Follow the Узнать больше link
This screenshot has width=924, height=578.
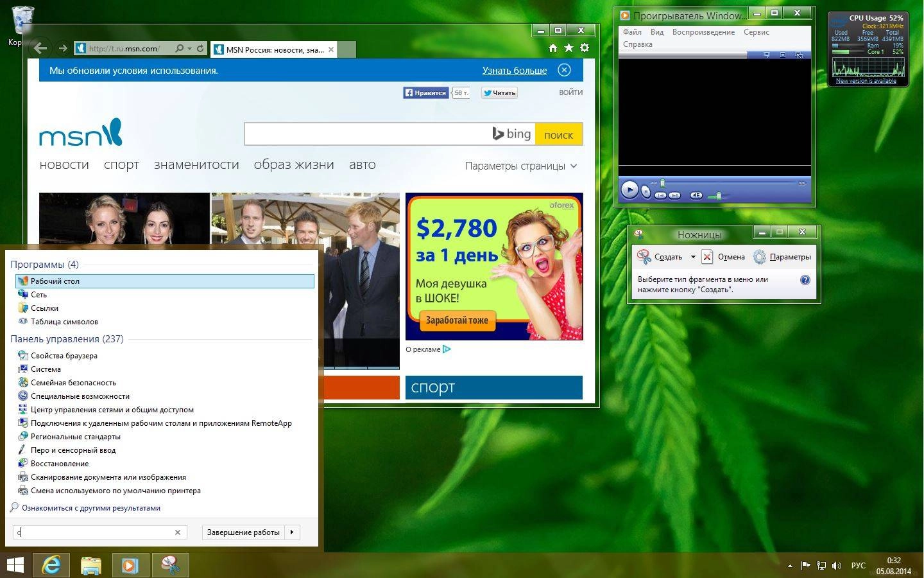click(x=515, y=71)
